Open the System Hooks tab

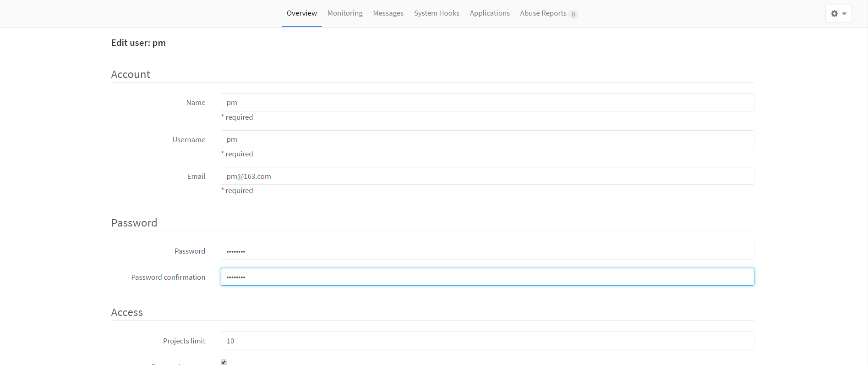[x=437, y=13]
